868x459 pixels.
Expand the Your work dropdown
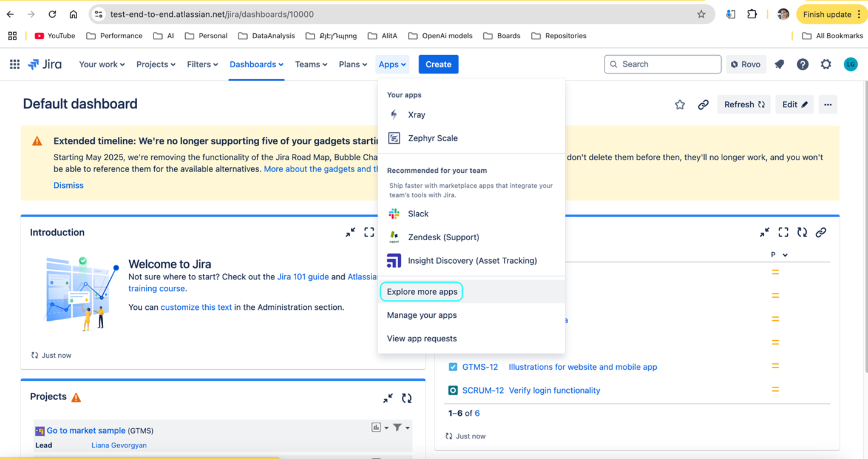tap(102, 64)
